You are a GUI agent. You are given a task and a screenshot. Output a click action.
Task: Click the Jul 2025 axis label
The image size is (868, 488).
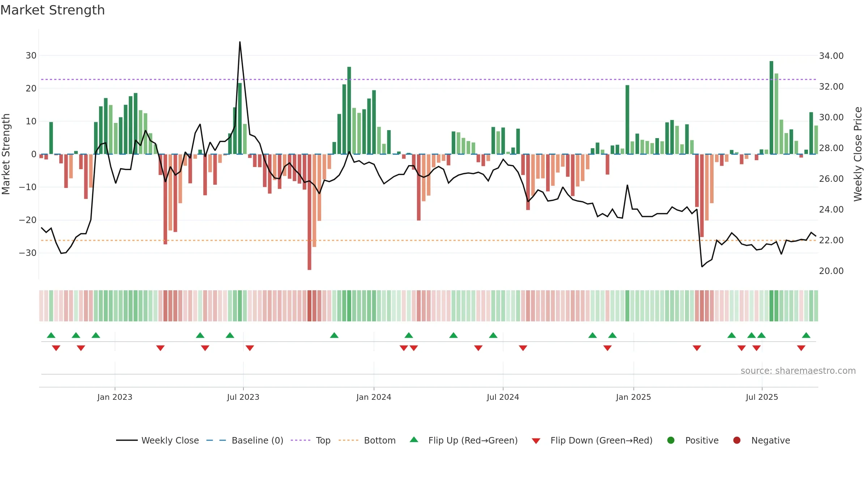click(762, 397)
